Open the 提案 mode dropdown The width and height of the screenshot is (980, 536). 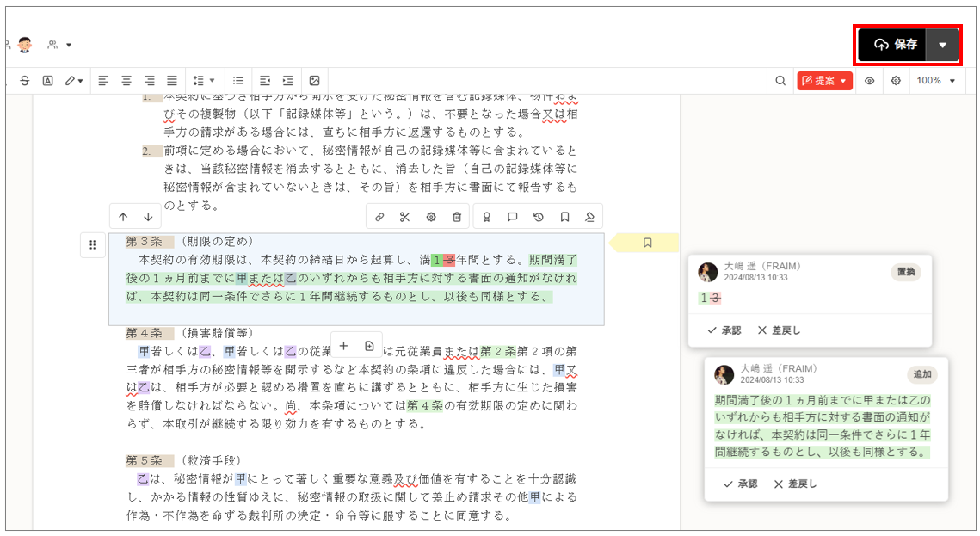(x=824, y=81)
